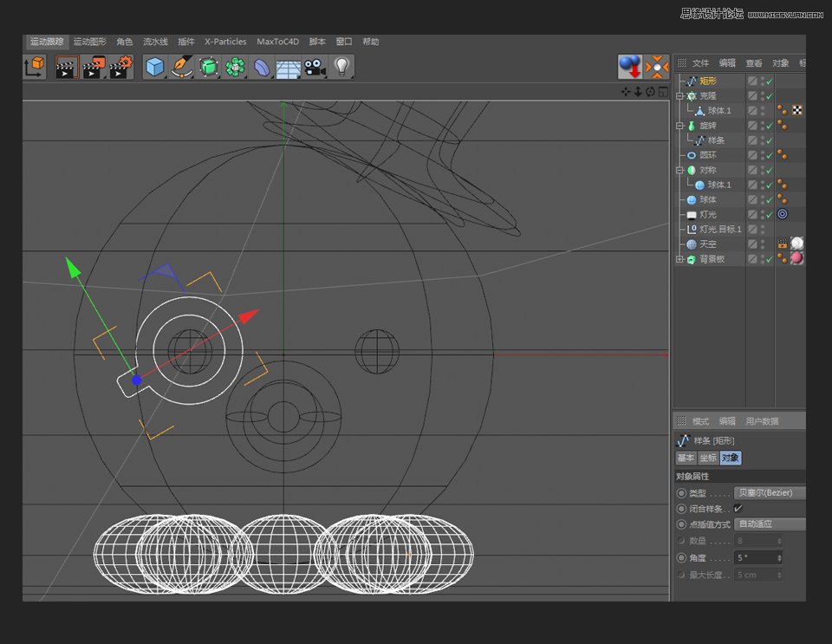This screenshot has width=832, height=644.
Task: Click the Deformer bend tool icon
Action: click(x=261, y=67)
